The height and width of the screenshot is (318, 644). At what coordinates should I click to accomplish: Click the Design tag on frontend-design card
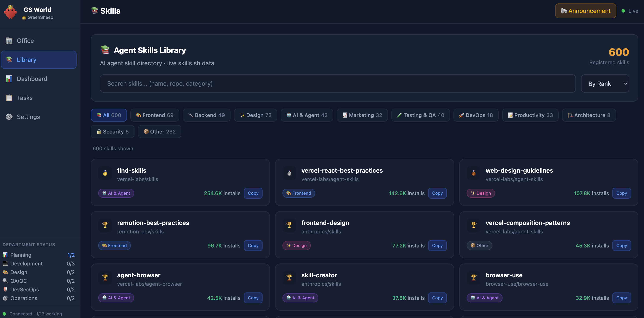coord(296,246)
